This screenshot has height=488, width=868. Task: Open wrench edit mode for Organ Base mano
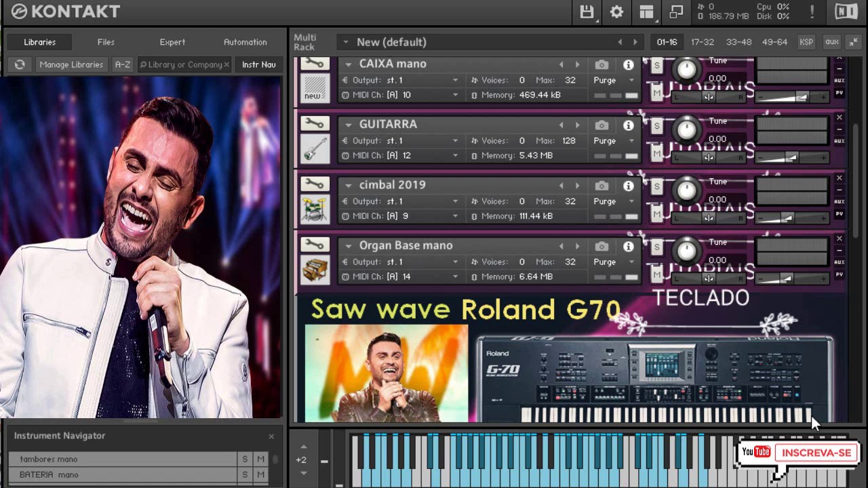coord(315,244)
